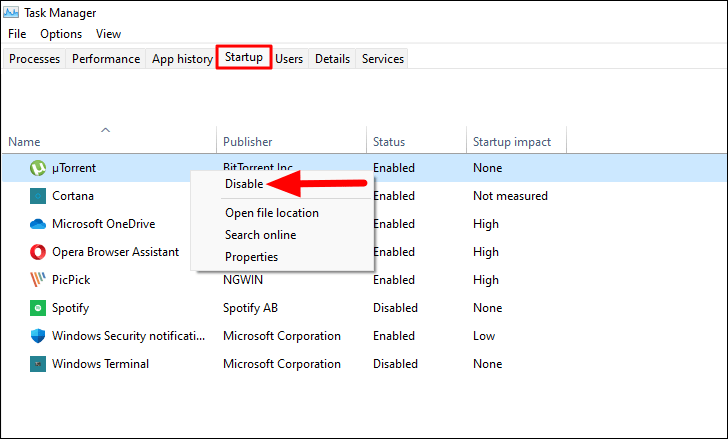Click the µTorrent app icon

click(38, 168)
